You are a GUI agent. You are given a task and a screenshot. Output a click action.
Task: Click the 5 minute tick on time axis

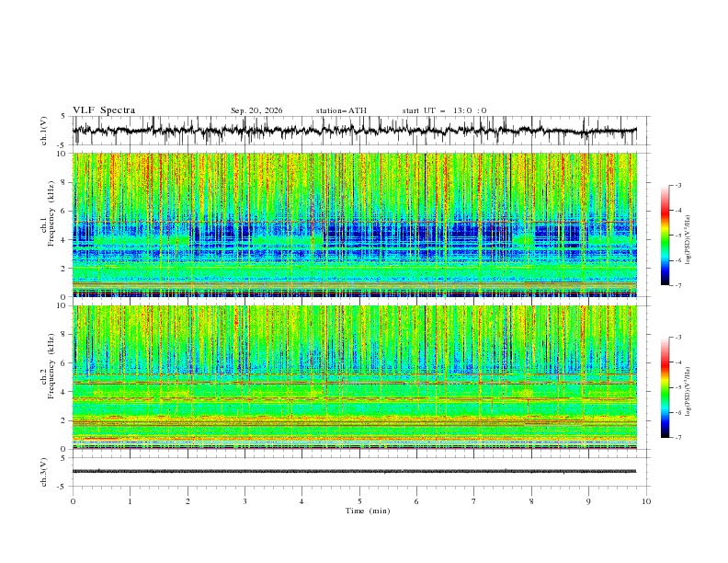359,501
